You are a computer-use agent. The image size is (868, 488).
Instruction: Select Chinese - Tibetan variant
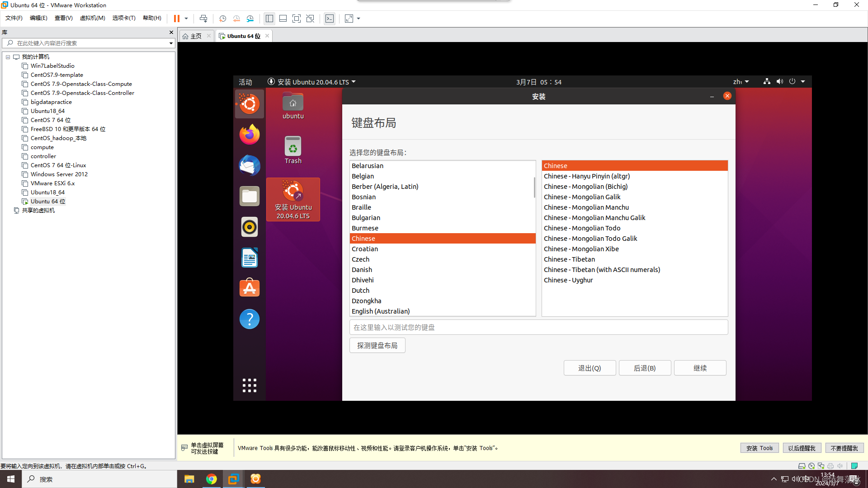(x=635, y=259)
